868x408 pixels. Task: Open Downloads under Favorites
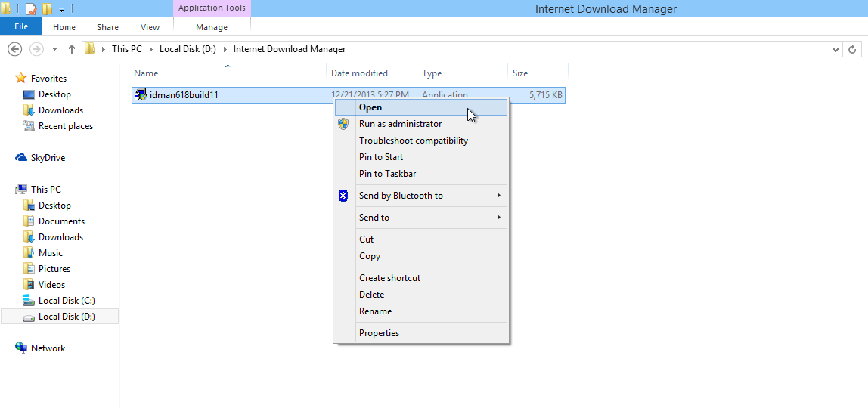[61, 110]
